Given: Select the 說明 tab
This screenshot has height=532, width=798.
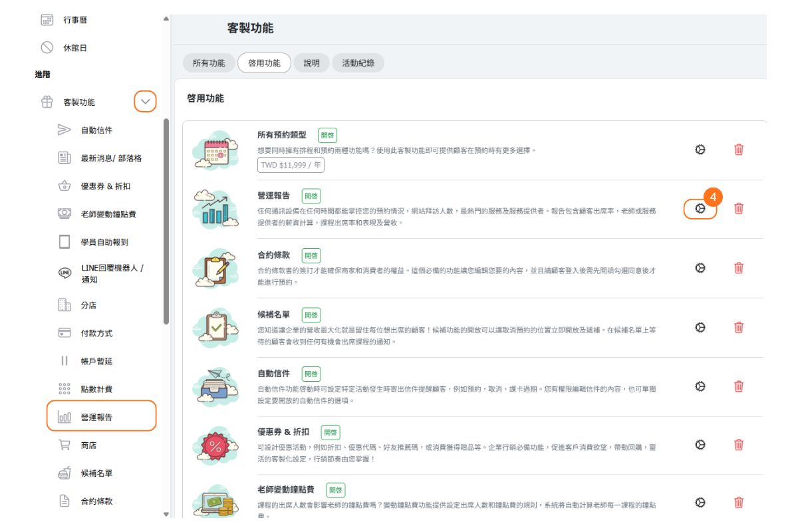Looking at the screenshot, I should [311, 63].
